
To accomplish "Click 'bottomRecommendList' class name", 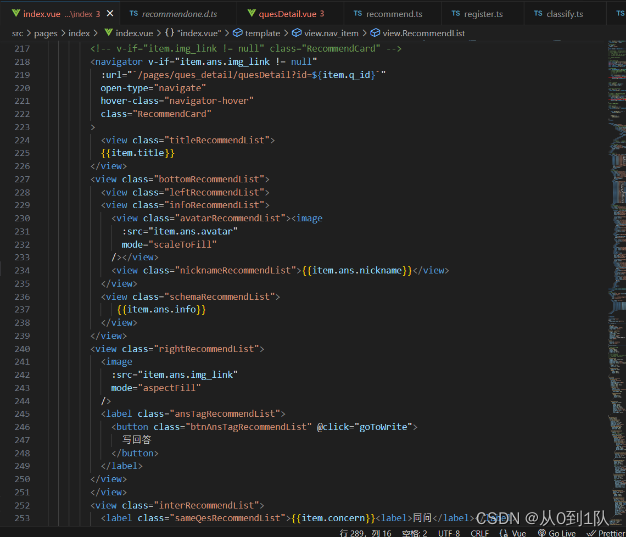I will [x=209, y=179].
